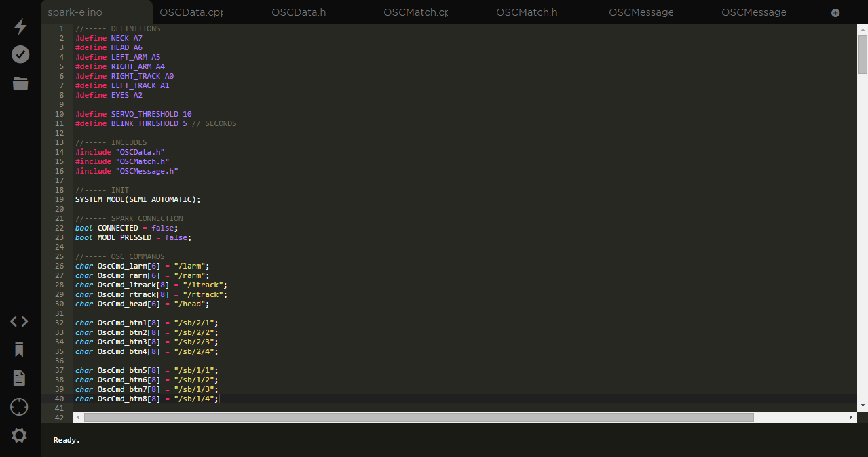
Task: Open Settings with the gear icon
Action: 19,435
